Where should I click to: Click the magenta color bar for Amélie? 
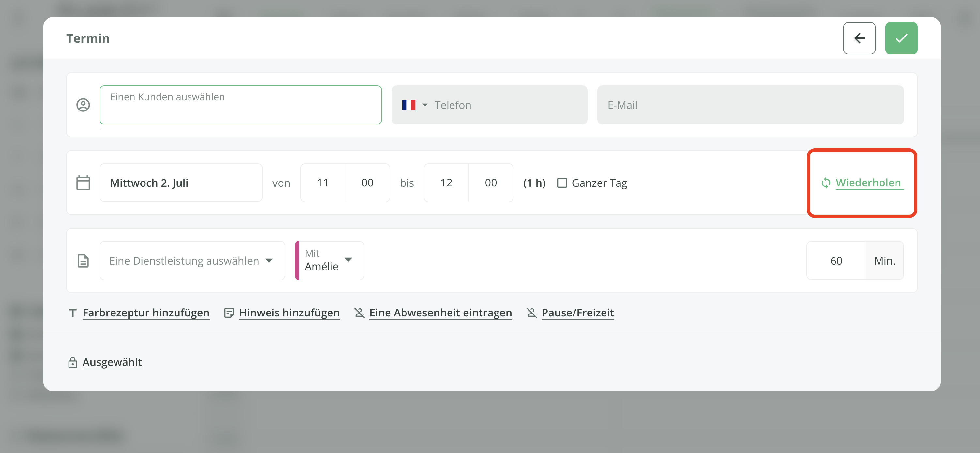[297, 261]
